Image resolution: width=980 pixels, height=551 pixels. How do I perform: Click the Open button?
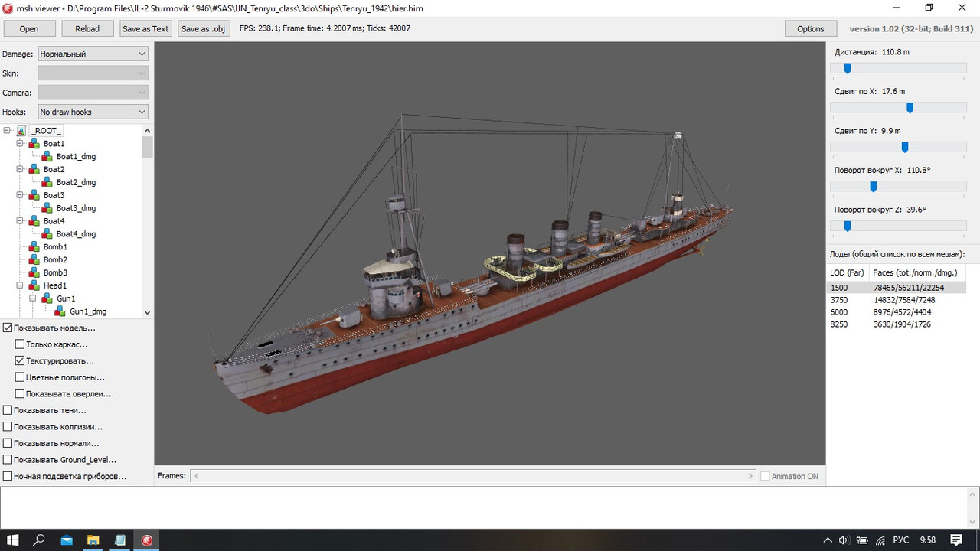[29, 28]
